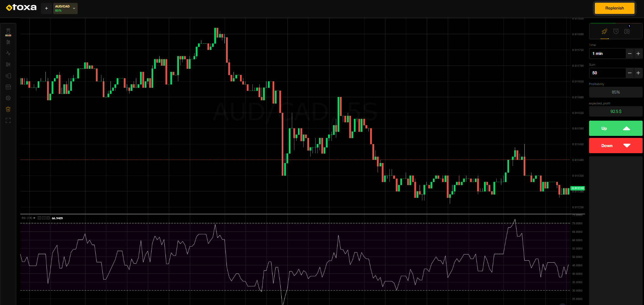Select the yellow trash delete icon
This screenshot has height=305, width=644.
pos(8,109)
